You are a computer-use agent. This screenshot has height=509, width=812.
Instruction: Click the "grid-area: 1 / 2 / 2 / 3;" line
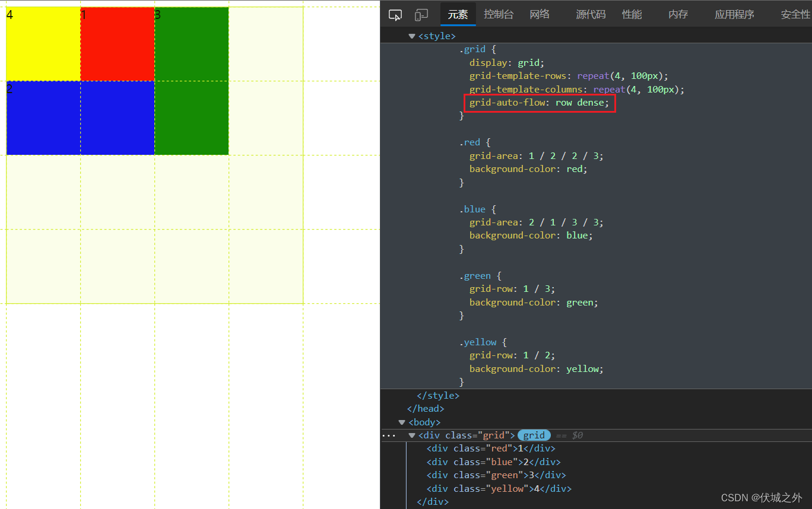click(x=536, y=156)
